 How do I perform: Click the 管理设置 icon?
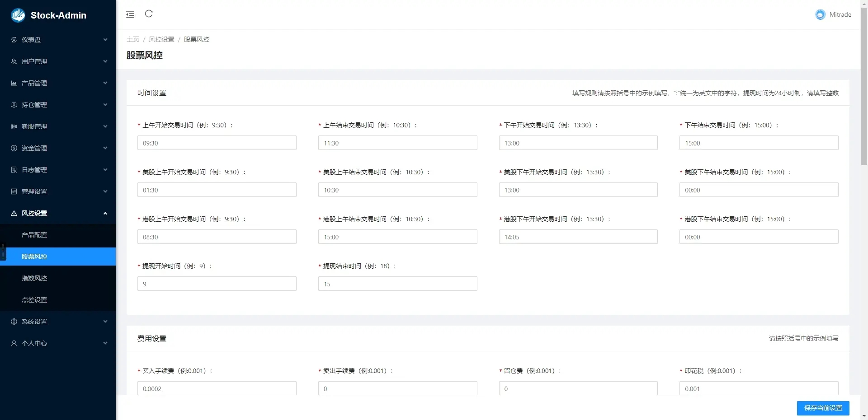14,191
